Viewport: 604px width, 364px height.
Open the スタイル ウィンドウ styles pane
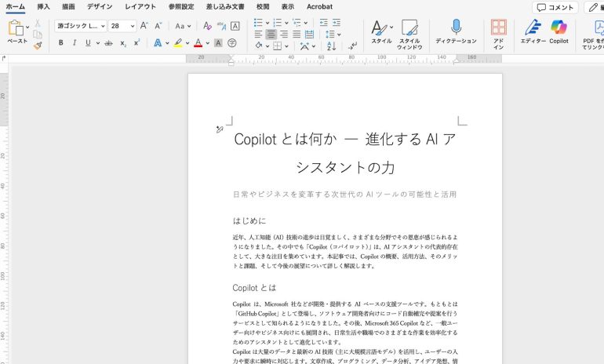[x=409, y=34]
